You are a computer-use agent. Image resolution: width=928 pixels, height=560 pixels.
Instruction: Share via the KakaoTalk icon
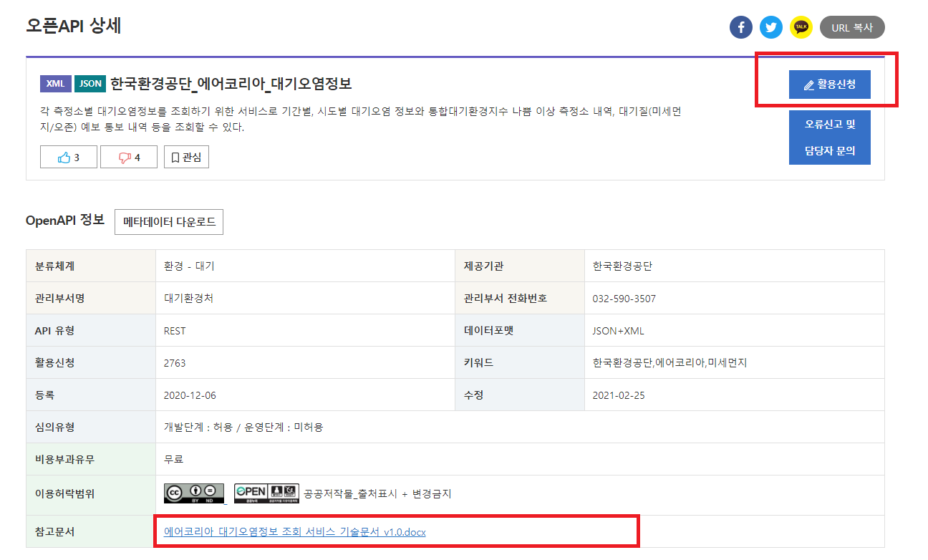(x=801, y=28)
